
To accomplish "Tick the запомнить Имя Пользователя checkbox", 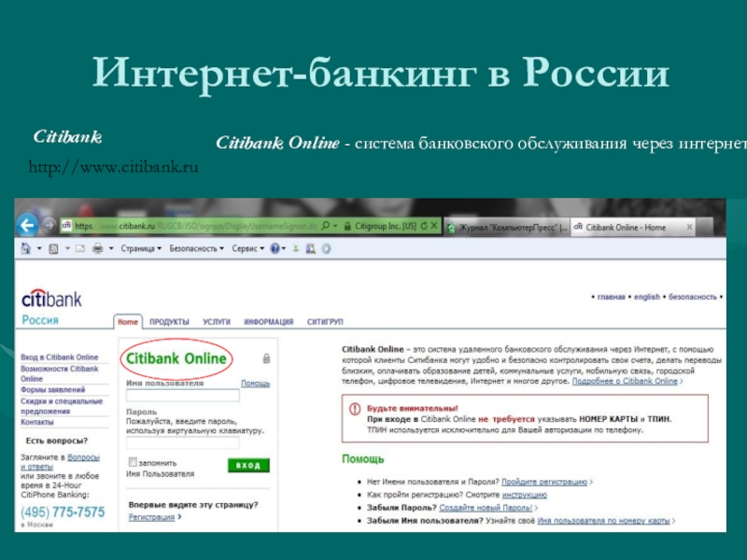I will 133,462.
